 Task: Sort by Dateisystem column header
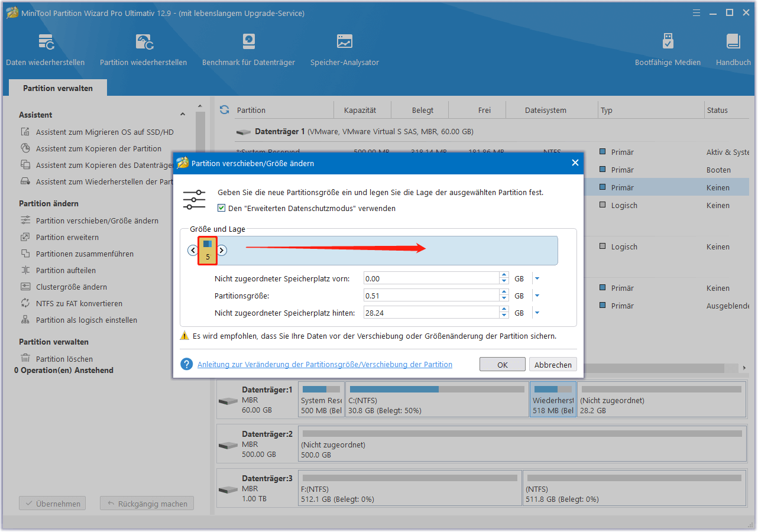(x=545, y=110)
